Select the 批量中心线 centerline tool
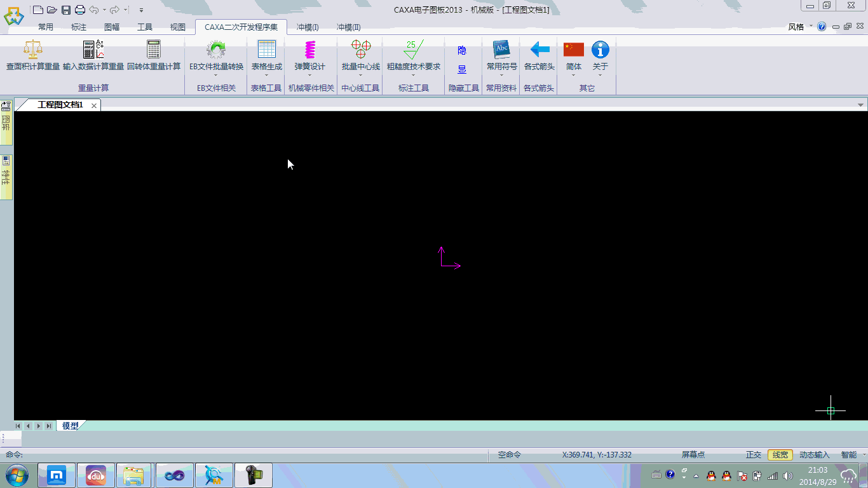Screen dimensions: 868x488 coord(360,50)
